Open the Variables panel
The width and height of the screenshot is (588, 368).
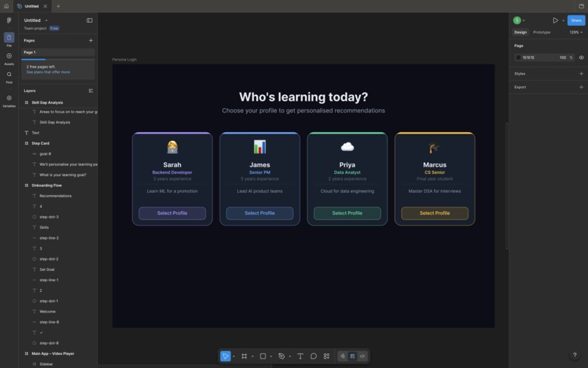coord(9,101)
